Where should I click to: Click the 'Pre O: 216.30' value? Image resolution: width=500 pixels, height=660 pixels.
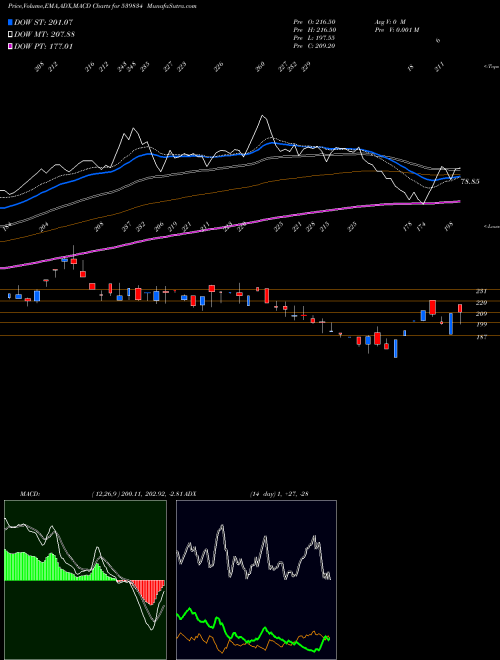[x=314, y=21]
